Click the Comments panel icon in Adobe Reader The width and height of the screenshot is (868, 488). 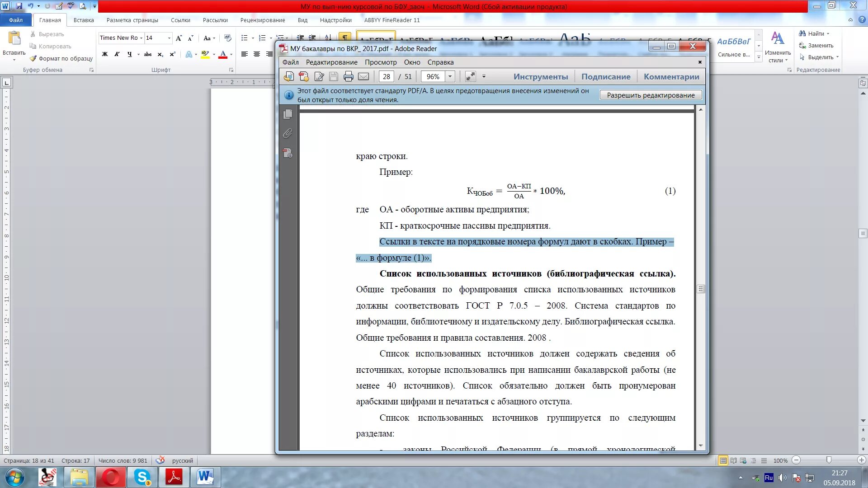pyautogui.click(x=671, y=76)
